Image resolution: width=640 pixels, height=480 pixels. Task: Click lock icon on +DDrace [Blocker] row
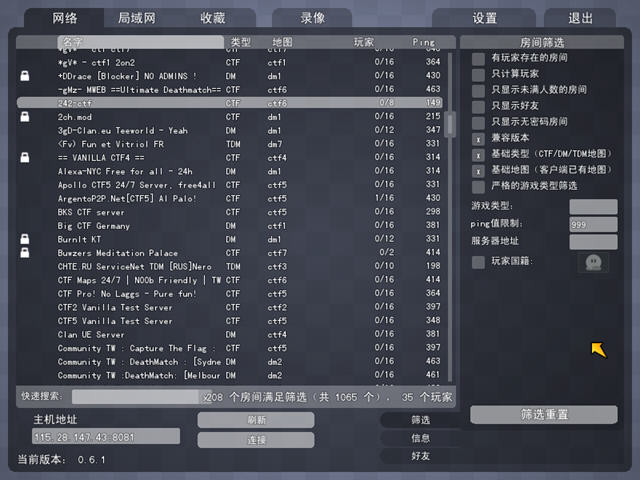click(25, 76)
